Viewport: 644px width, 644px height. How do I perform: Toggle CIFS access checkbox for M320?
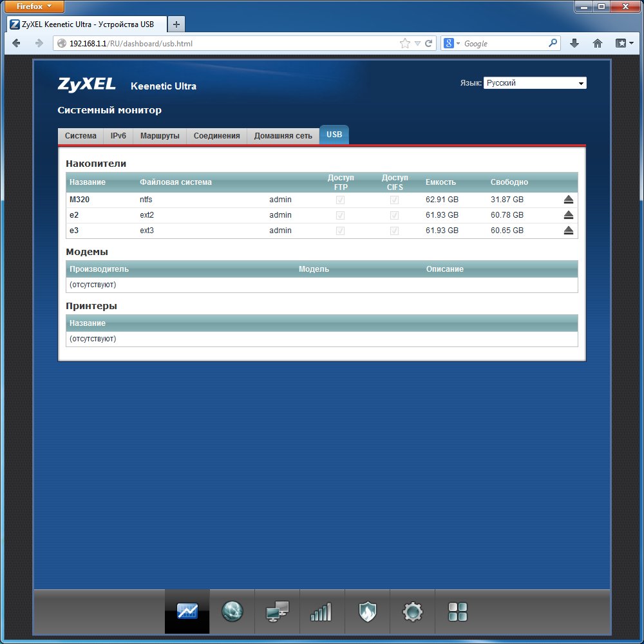[x=394, y=200]
